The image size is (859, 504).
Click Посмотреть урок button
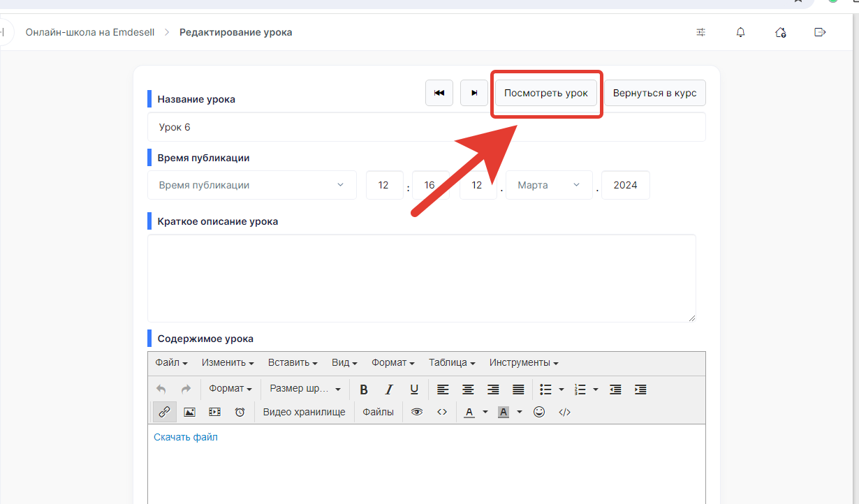[x=546, y=93]
